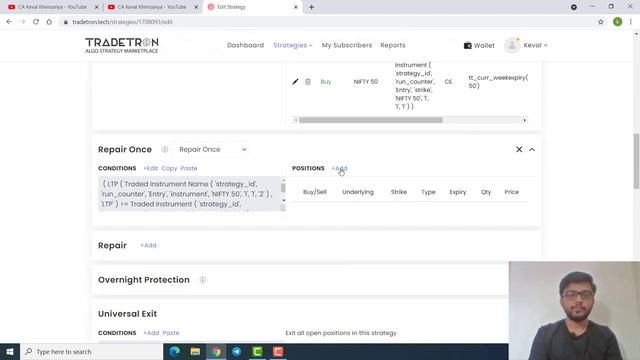Open the Strategies menu dropdown
The image size is (640, 360).
(x=293, y=45)
